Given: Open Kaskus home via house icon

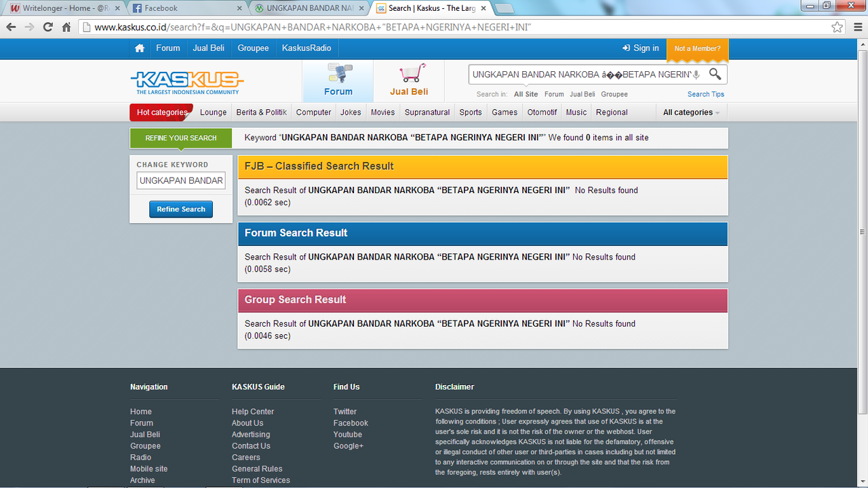Looking at the screenshot, I should [140, 48].
